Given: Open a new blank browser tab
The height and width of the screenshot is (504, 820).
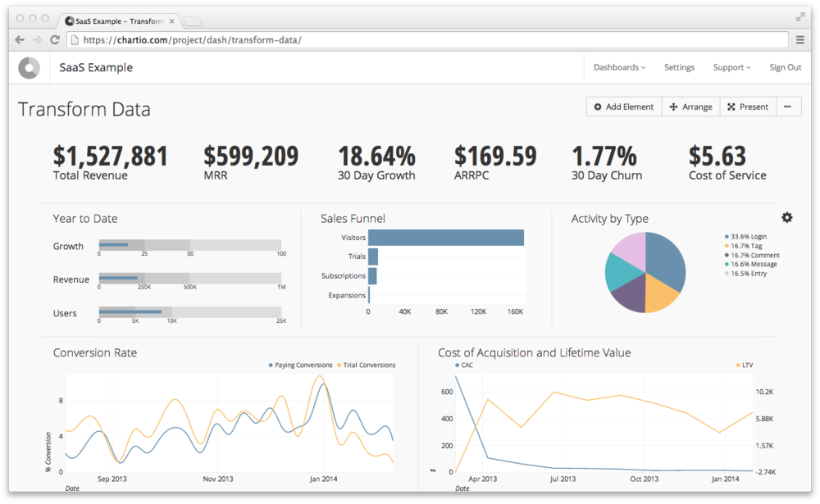Looking at the screenshot, I should click(192, 21).
